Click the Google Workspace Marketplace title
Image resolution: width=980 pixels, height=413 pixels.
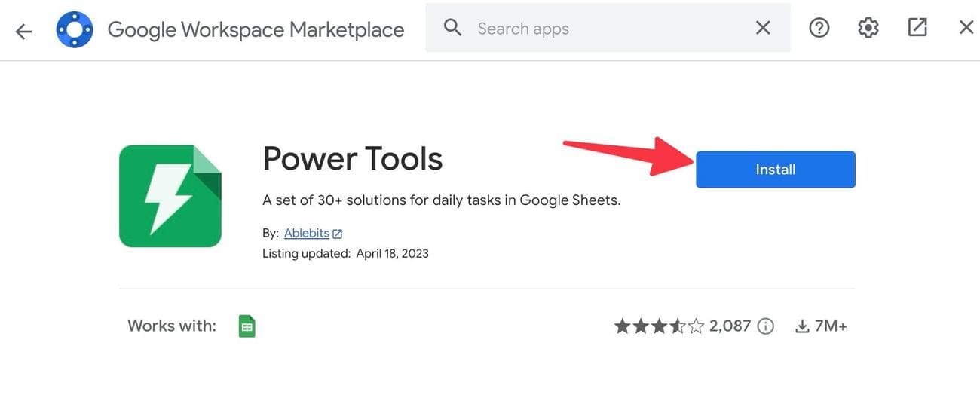point(256,30)
